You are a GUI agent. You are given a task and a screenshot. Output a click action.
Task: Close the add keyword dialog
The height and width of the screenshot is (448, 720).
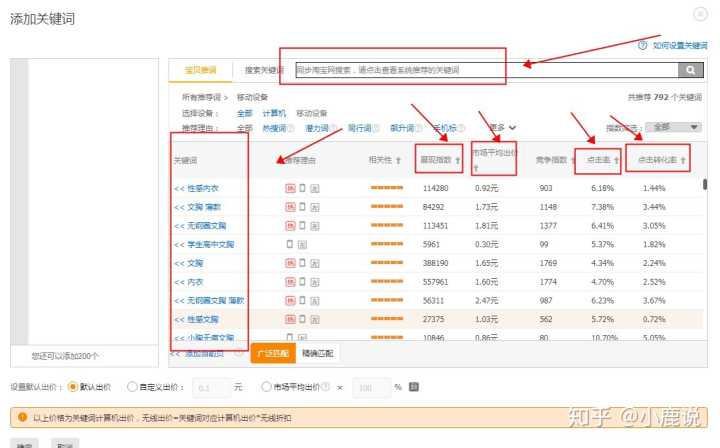[699, 14]
